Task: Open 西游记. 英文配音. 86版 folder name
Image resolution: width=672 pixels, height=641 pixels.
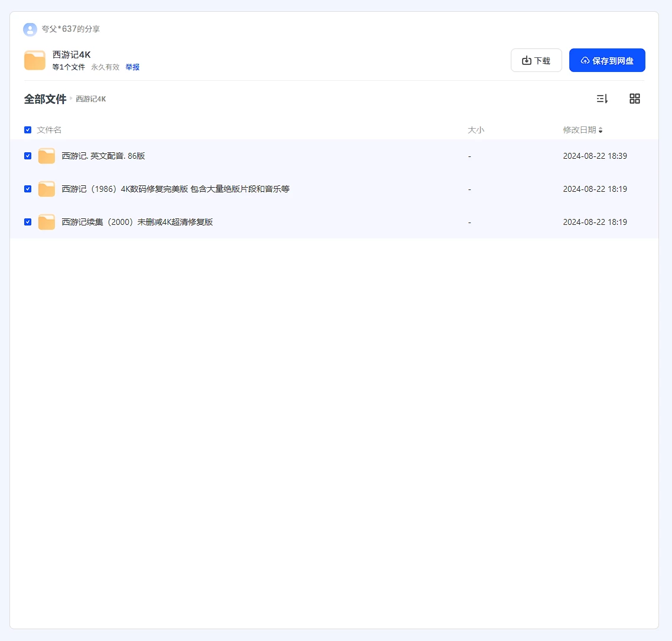Action: click(x=103, y=156)
